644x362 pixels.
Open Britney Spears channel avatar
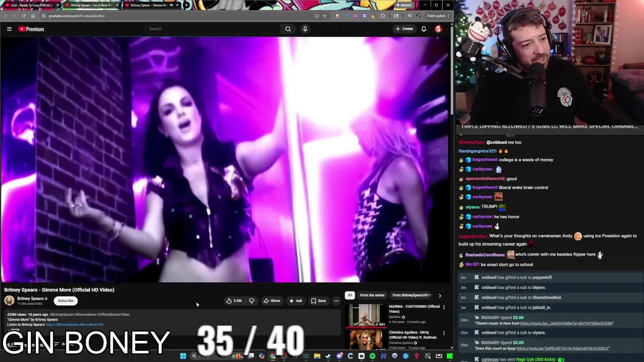point(9,301)
